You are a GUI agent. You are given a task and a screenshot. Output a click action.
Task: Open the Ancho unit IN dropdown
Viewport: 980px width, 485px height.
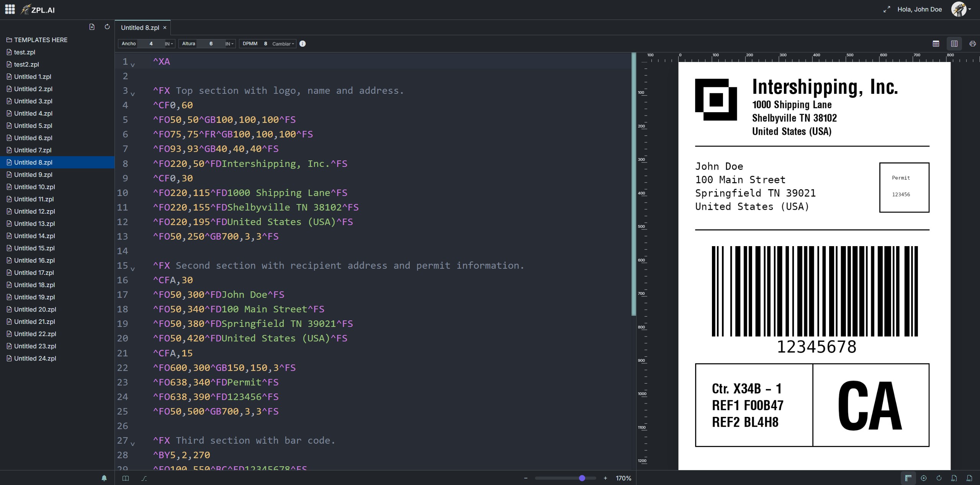(169, 44)
